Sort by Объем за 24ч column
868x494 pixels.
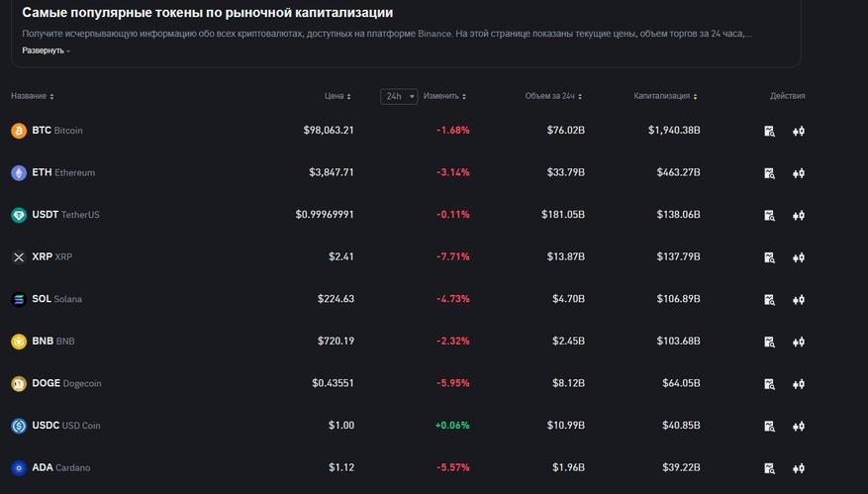553,96
